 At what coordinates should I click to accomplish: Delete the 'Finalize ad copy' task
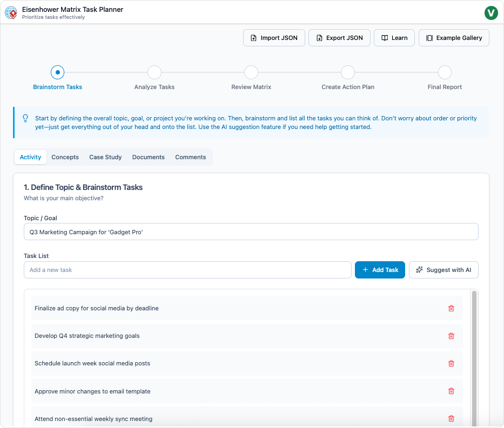[451, 308]
